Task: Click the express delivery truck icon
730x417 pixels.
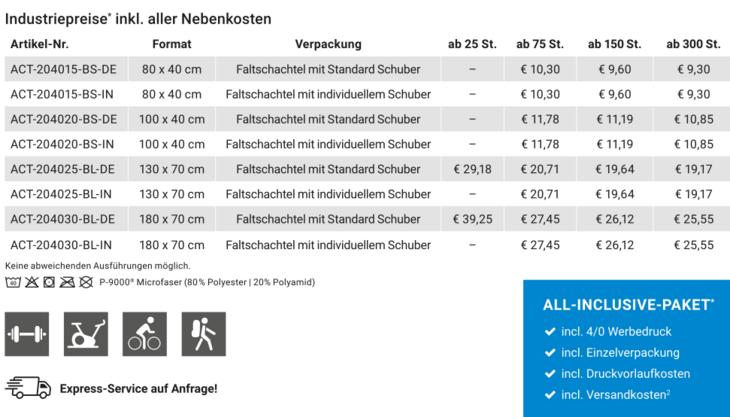Action: 28,388
